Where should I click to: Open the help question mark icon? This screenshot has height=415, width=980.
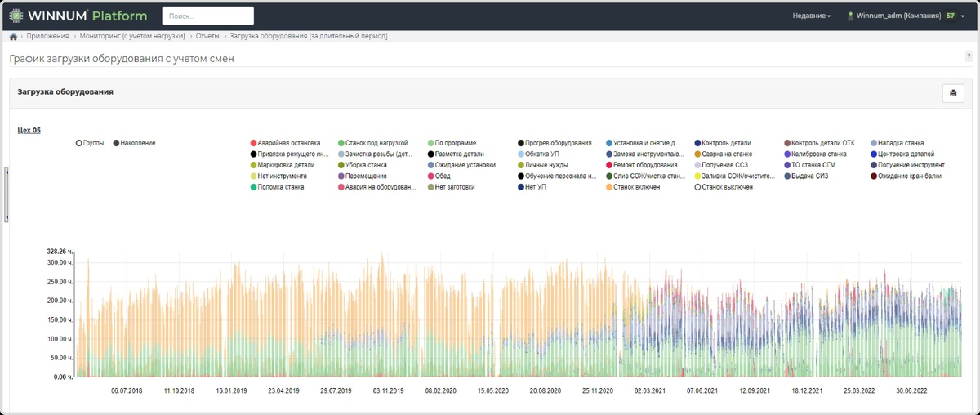tap(969, 56)
